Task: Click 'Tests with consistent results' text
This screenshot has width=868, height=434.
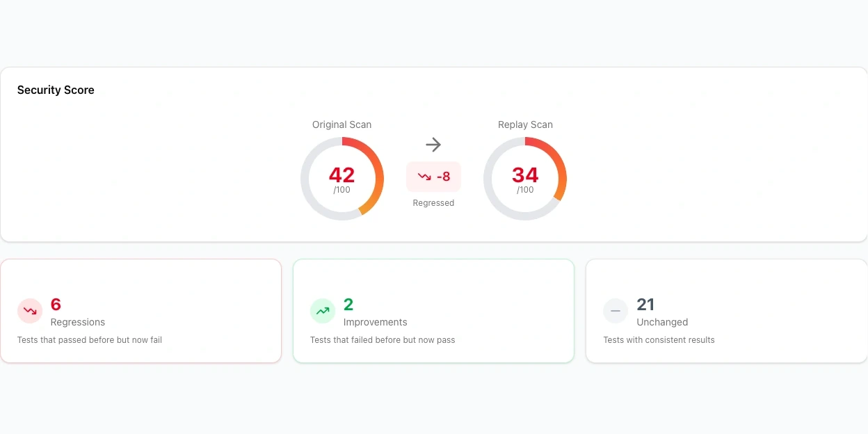Action: [x=659, y=340]
